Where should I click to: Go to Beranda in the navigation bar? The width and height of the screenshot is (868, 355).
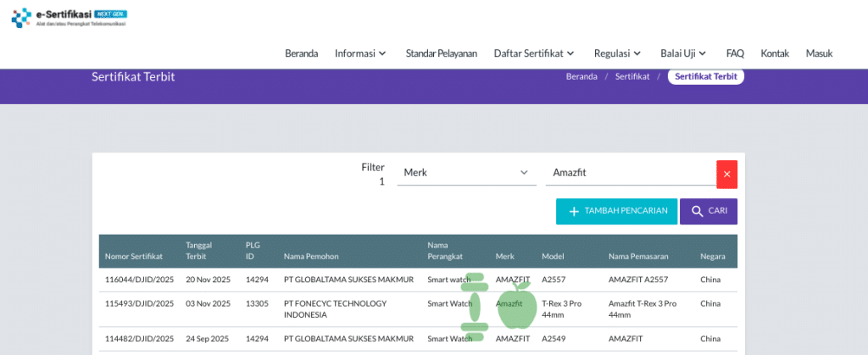[x=301, y=53]
